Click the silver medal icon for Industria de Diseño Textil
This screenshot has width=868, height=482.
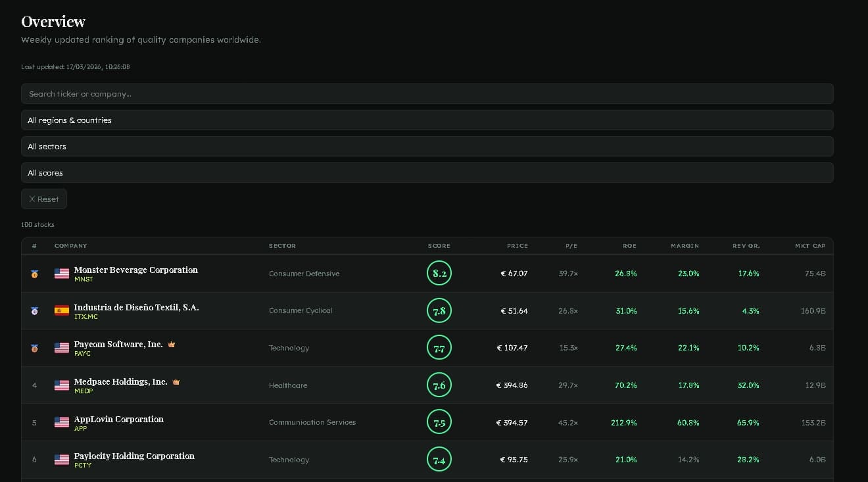[x=34, y=310]
